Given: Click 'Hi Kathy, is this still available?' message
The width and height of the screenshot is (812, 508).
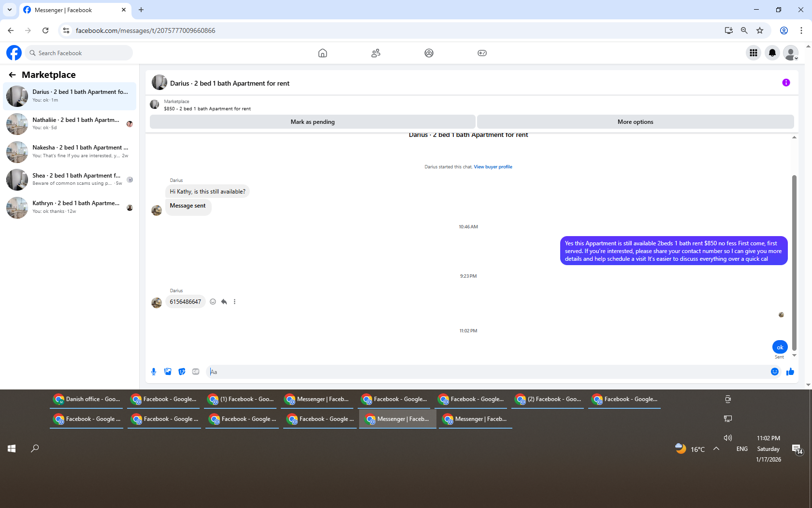Looking at the screenshot, I should coord(207,192).
